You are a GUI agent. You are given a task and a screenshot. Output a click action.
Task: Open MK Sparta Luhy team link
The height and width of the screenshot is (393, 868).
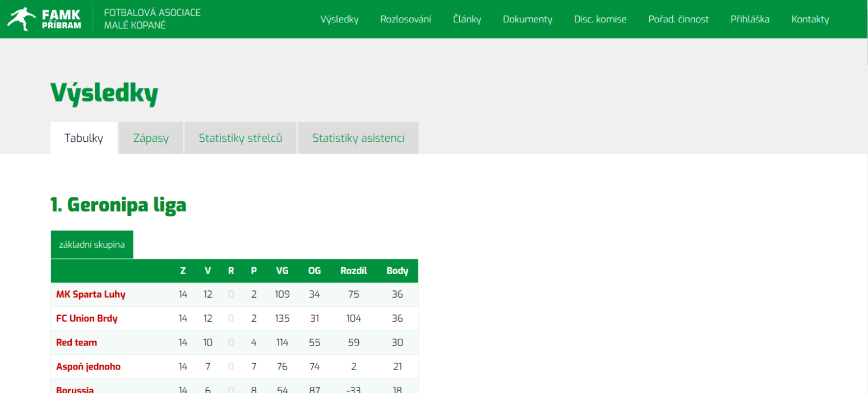coord(91,294)
